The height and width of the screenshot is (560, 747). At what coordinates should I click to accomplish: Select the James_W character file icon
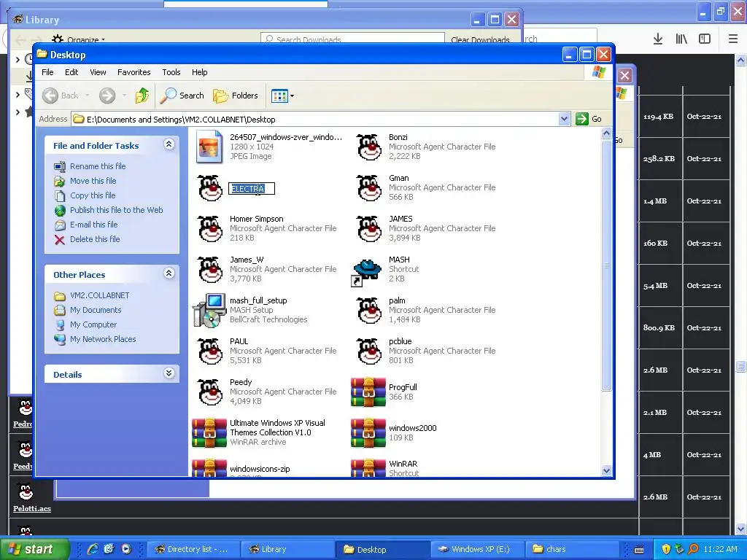pos(209,270)
